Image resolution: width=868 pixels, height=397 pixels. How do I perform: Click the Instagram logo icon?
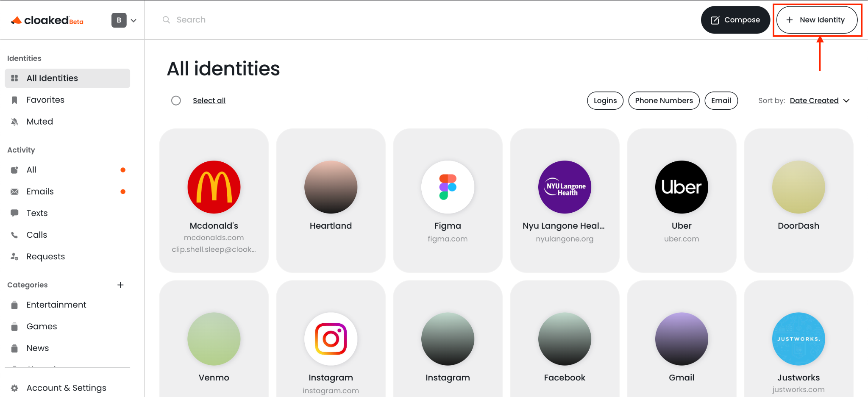click(x=331, y=339)
